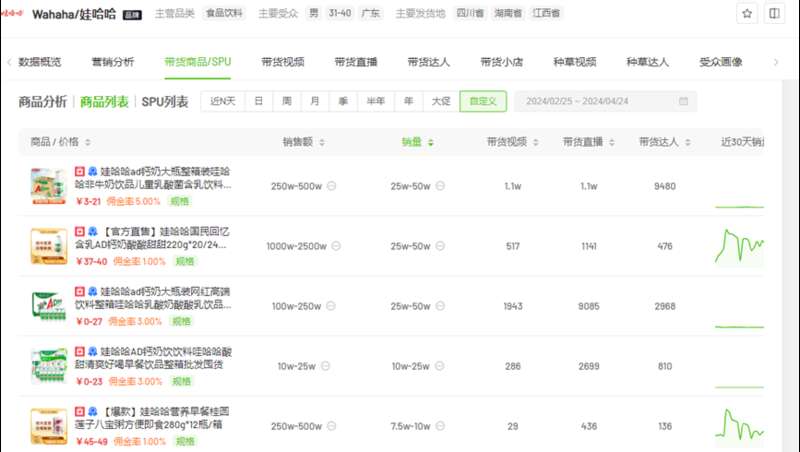This screenshot has width=800, height=452.
Task: Select the 年 time filter
Action: pos(409,101)
